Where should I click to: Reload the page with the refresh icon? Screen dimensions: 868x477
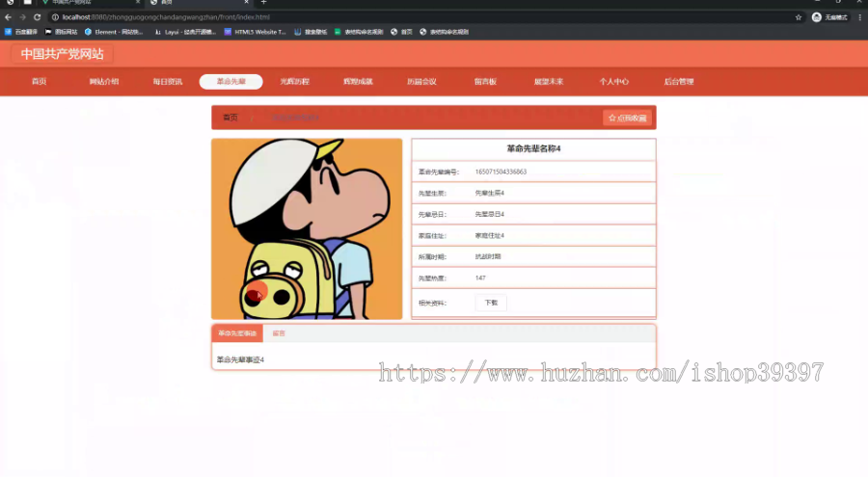point(37,17)
